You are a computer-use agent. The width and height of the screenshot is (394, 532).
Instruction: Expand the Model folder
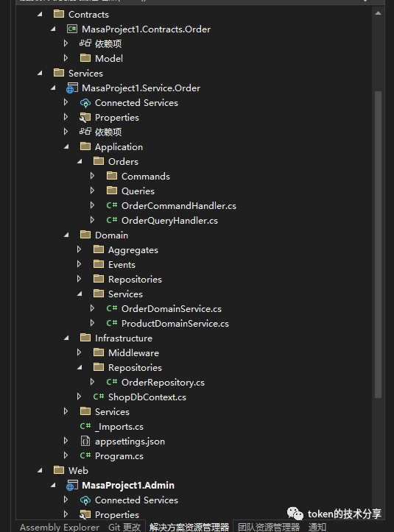pos(66,58)
